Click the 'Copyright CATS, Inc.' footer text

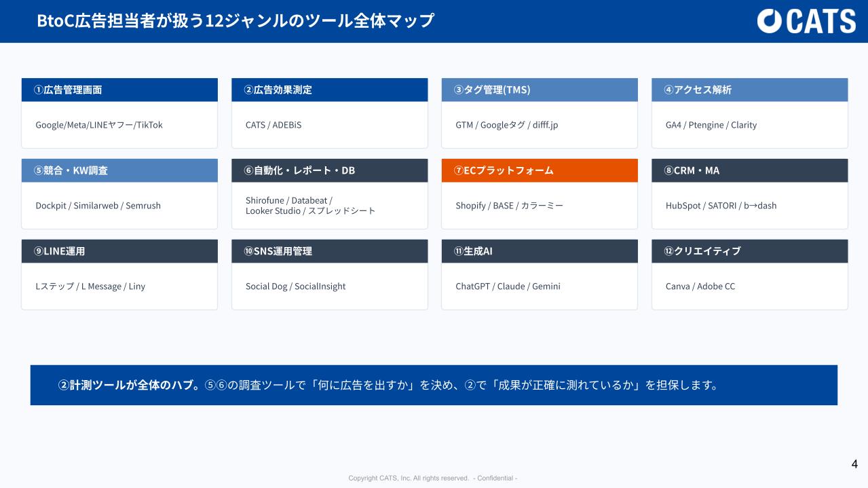433,478
